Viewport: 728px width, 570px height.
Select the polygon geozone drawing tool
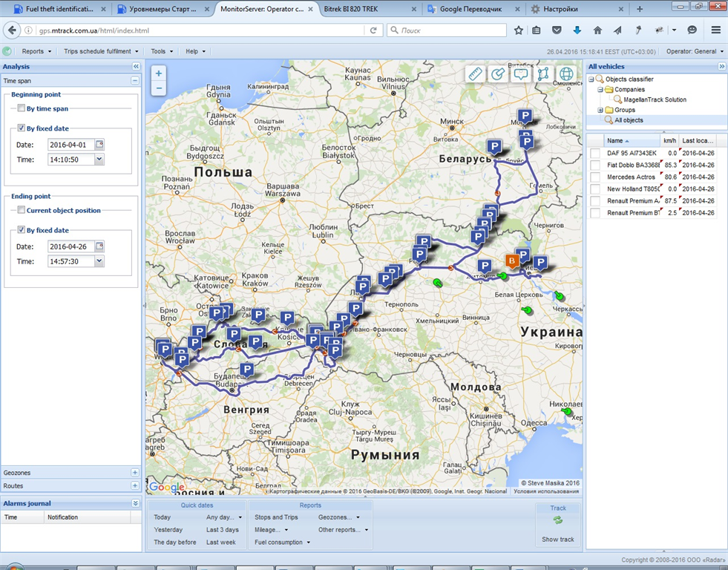point(544,73)
